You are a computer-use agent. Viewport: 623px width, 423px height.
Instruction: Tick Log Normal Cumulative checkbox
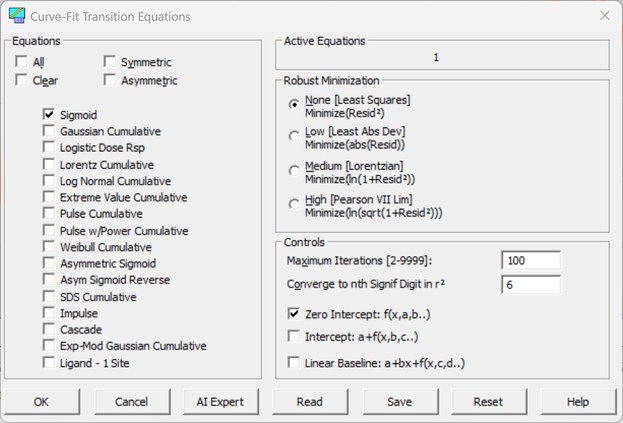tap(48, 180)
